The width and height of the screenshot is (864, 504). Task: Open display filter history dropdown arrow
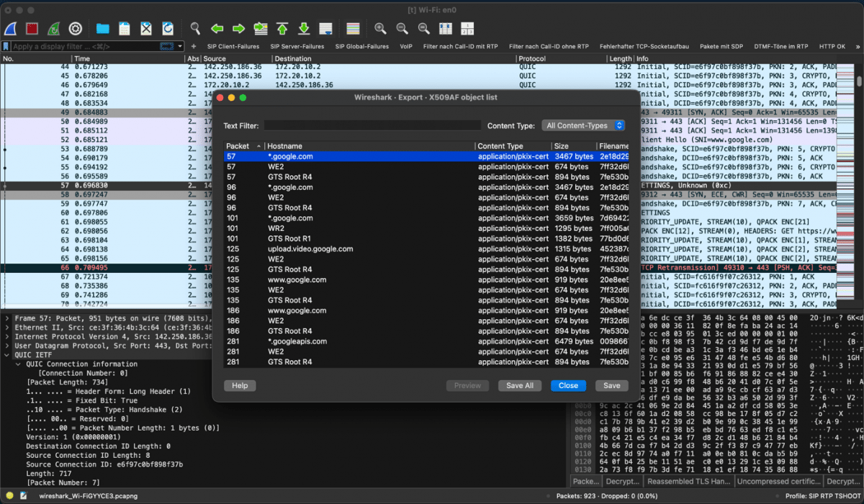click(x=181, y=47)
